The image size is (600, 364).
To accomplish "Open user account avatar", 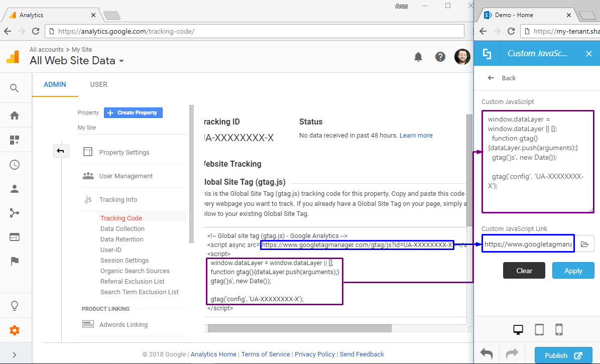I will (x=462, y=57).
